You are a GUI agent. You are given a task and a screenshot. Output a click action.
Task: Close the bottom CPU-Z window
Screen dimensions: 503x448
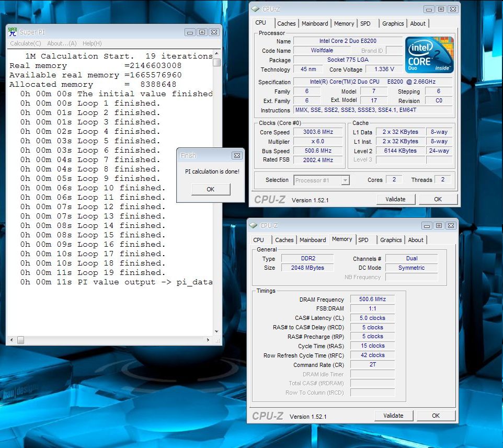click(451, 226)
